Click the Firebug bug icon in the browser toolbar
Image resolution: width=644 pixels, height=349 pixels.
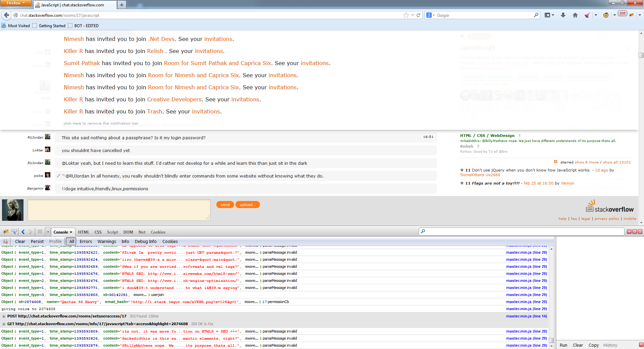[632, 15]
